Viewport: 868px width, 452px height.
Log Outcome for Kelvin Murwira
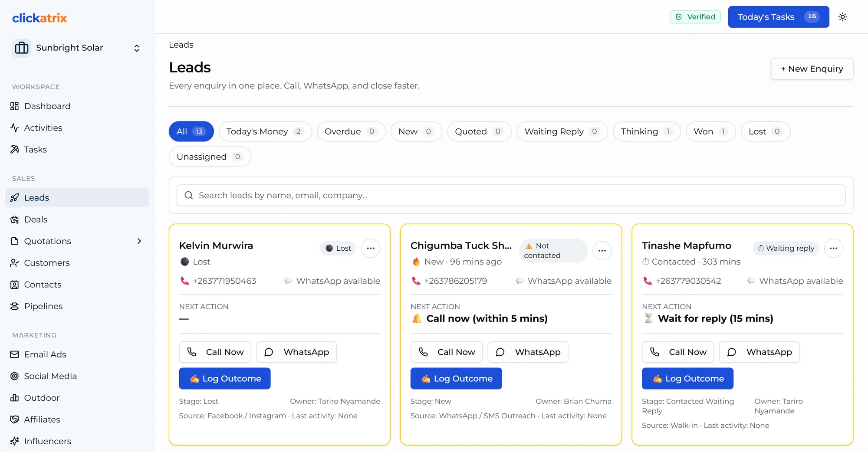point(225,379)
